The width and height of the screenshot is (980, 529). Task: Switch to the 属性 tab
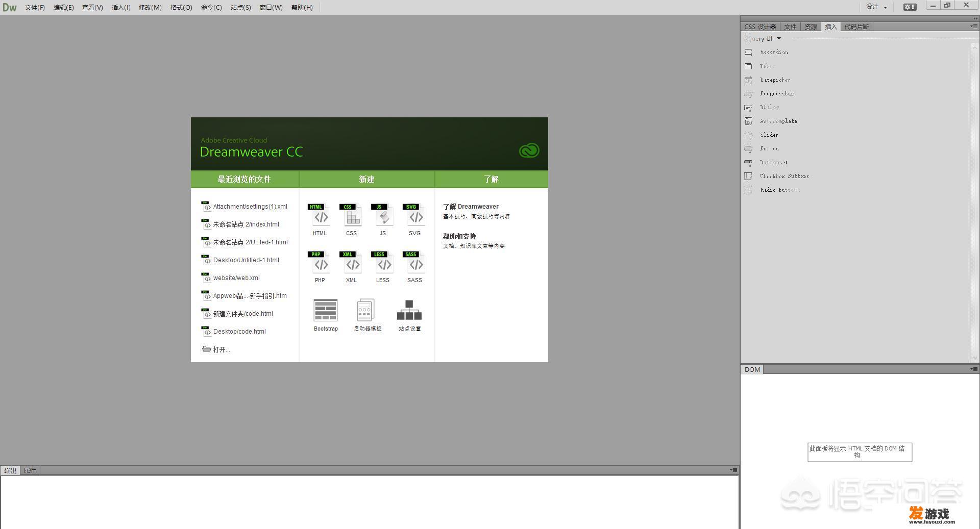point(30,470)
